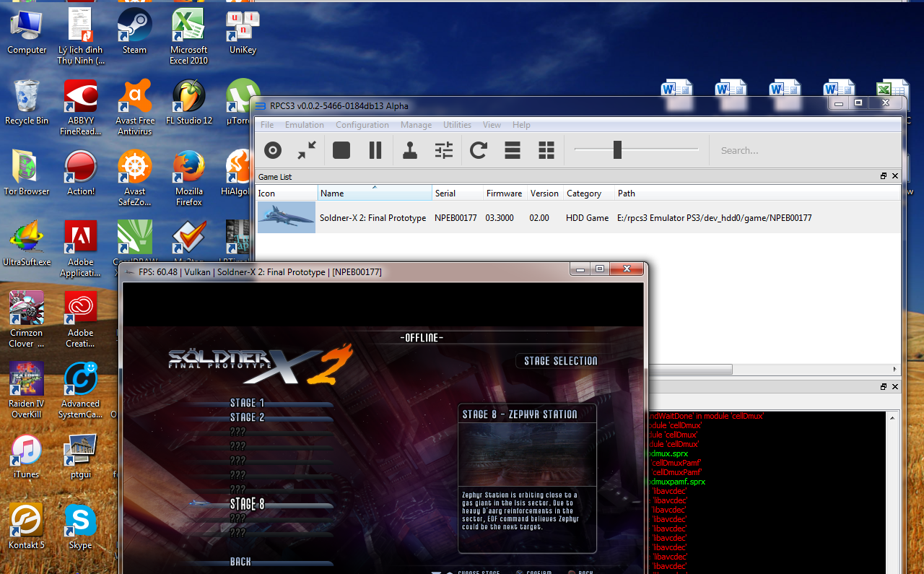Click the Stage 8 Zephyr Station preview image
The width and height of the screenshot is (924, 574).
tap(528, 454)
